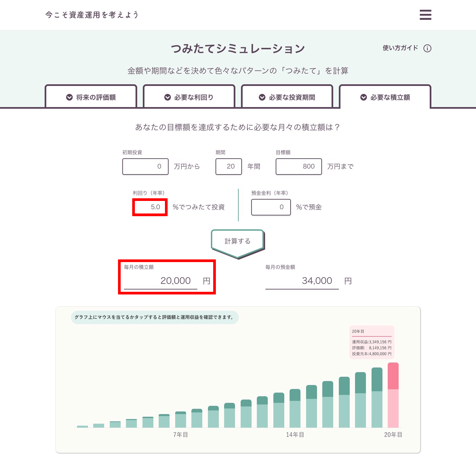Click the 毎月の預金額 value 34,000
This screenshot has height=462, width=476.
(317, 281)
